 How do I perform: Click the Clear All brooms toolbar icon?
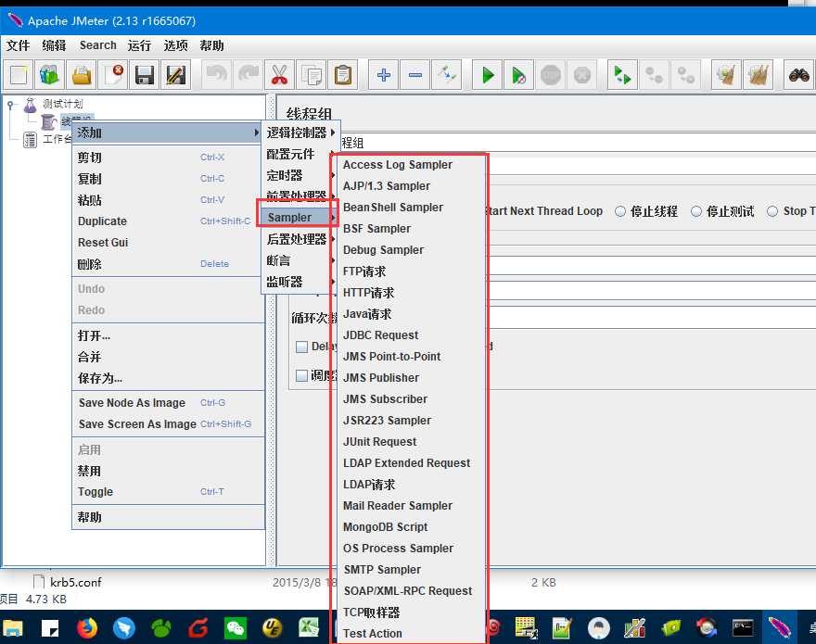click(759, 75)
